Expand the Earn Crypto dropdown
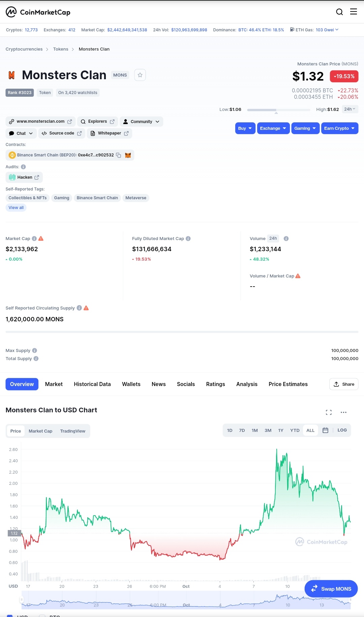 click(x=340, y=128)
